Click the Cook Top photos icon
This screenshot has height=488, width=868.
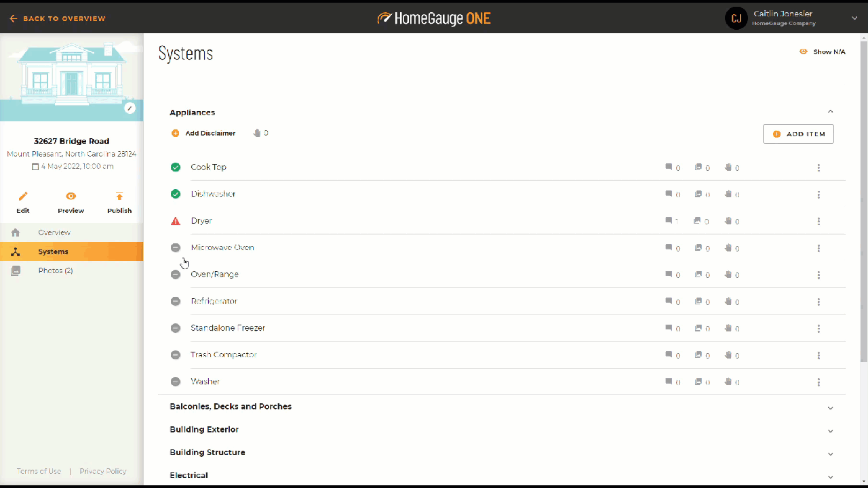coord(698,167)
